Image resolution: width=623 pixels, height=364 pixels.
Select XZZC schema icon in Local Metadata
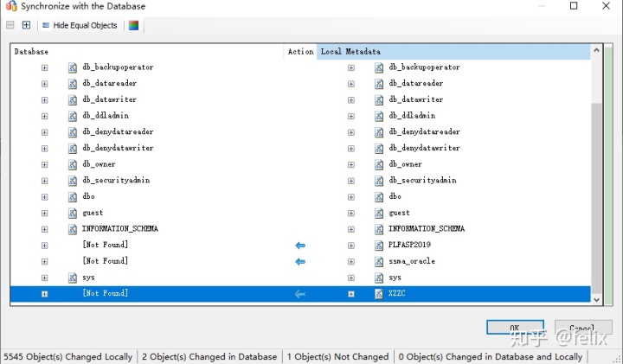[x=379, y=294]
